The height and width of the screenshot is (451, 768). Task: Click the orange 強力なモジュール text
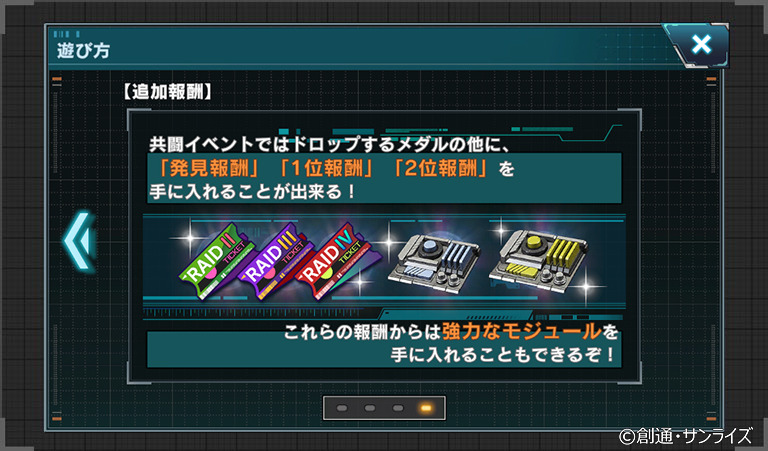[x=522, y=332]
